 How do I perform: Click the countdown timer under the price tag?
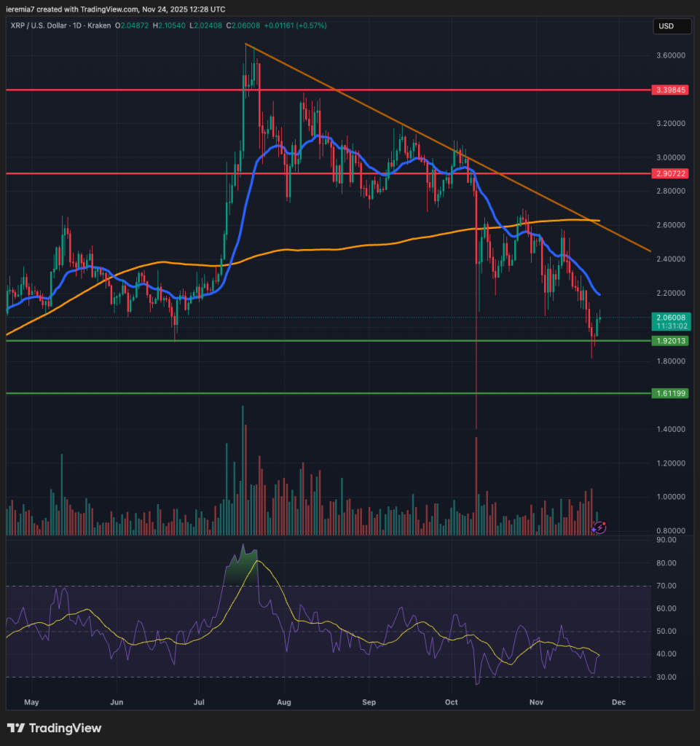click(x=670, y=326)
